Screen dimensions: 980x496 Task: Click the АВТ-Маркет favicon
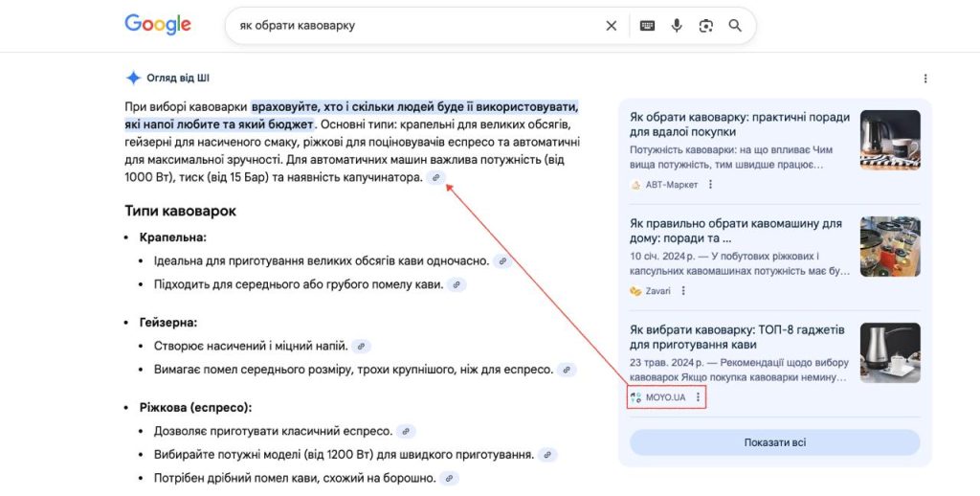click(635, 185)
